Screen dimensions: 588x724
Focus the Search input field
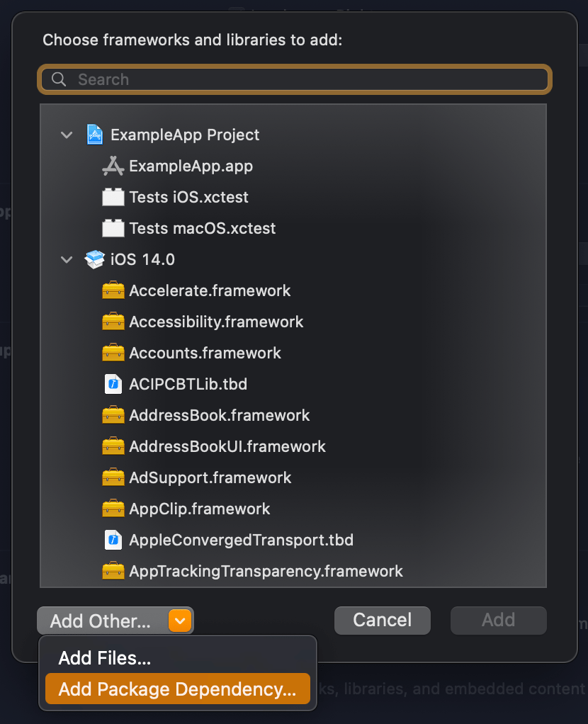coord(305,79)
